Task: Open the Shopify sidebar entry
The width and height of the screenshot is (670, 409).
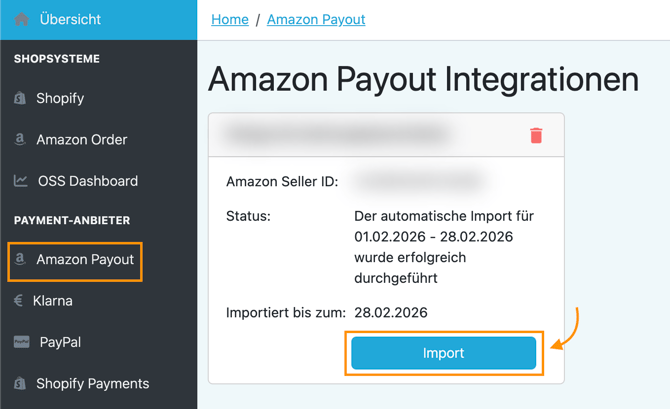Action: pos(60,98)
